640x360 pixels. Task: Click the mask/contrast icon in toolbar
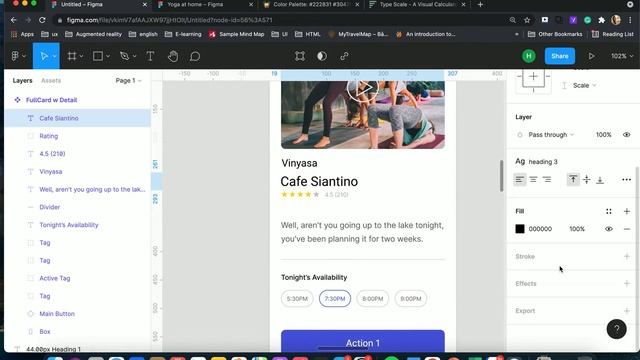click(x=322, y=56)
